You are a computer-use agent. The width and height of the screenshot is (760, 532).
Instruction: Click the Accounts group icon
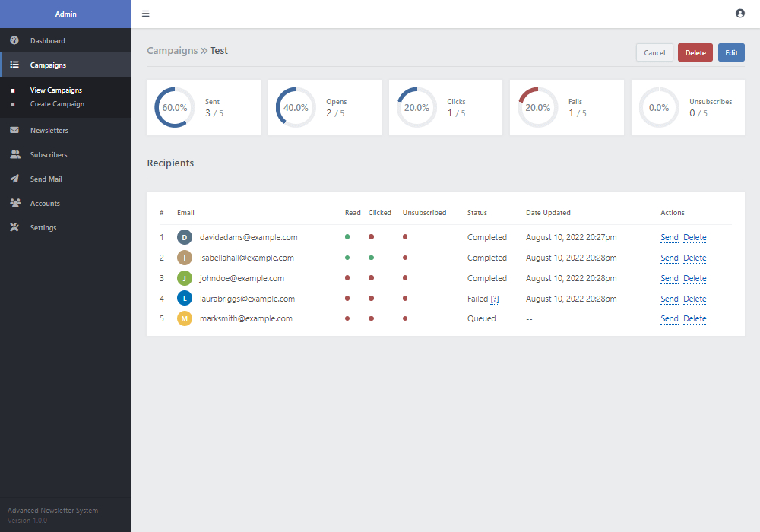tap(15, 203)
